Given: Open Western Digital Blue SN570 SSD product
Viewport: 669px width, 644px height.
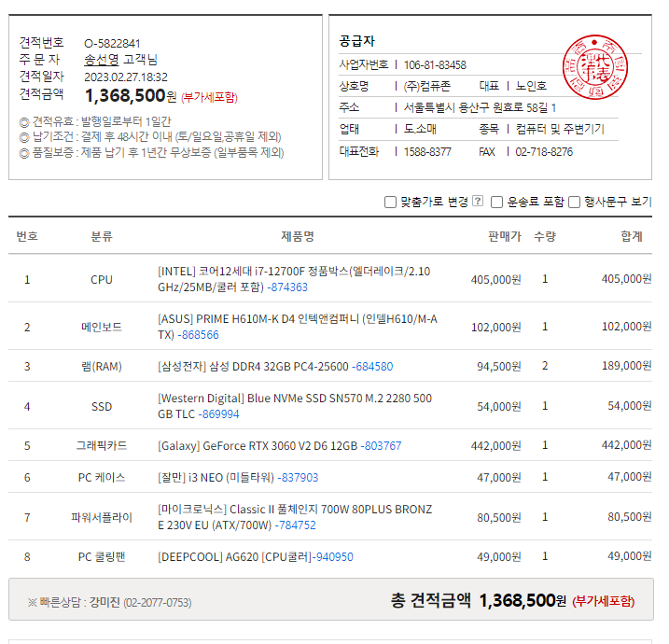Looking at the screenshot, I should point(294,399).
